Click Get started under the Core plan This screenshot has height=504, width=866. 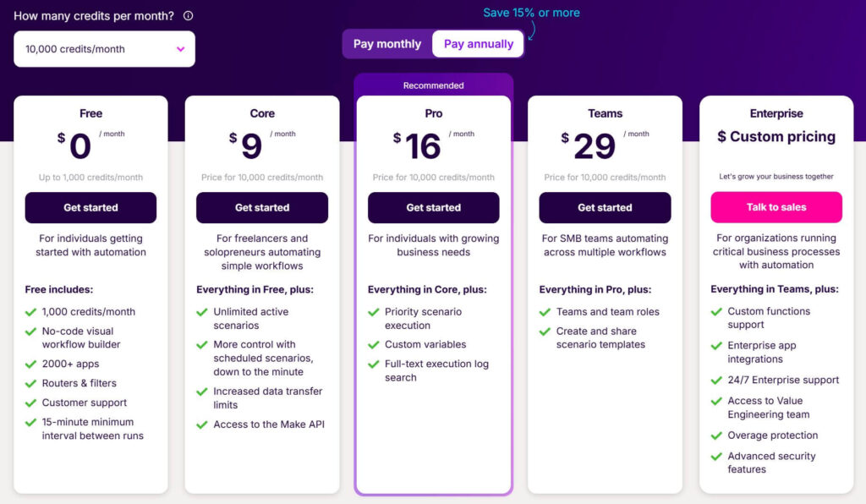[262, 208]
